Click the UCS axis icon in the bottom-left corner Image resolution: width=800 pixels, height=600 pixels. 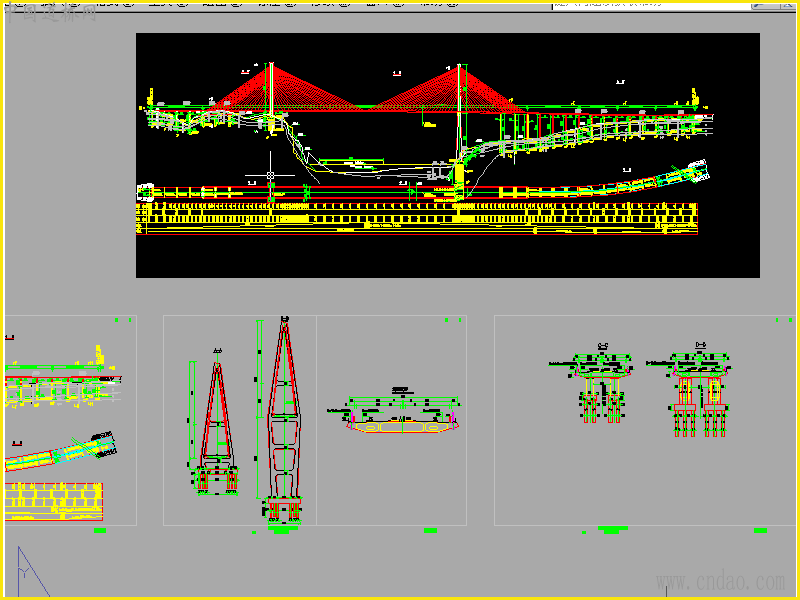(x=32, y=571)
